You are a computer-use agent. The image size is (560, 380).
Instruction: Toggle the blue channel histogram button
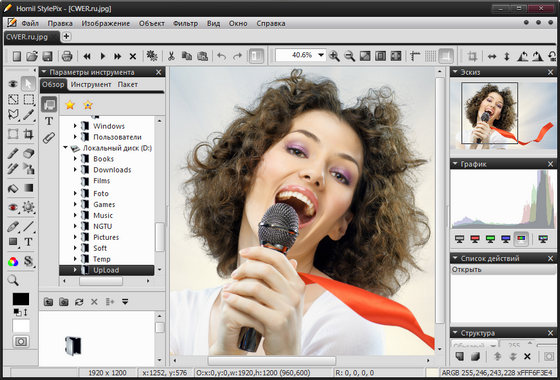506,239
